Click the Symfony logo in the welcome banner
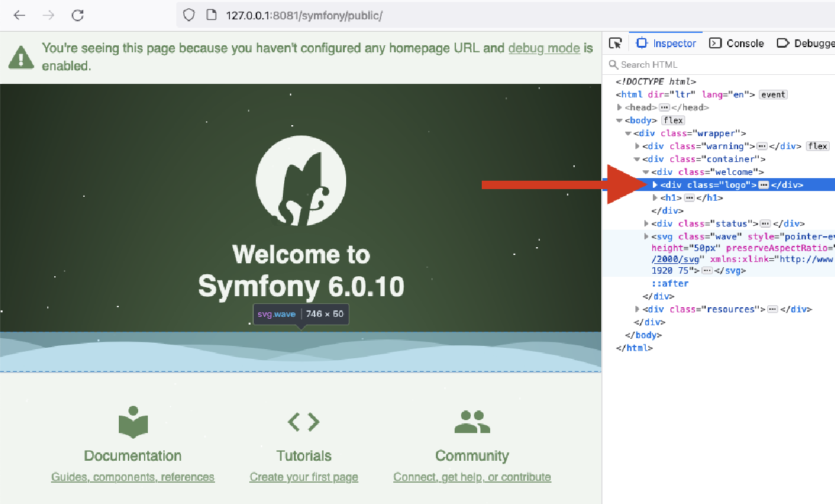Viewport: 835px width, 504px height. point(301,181)
